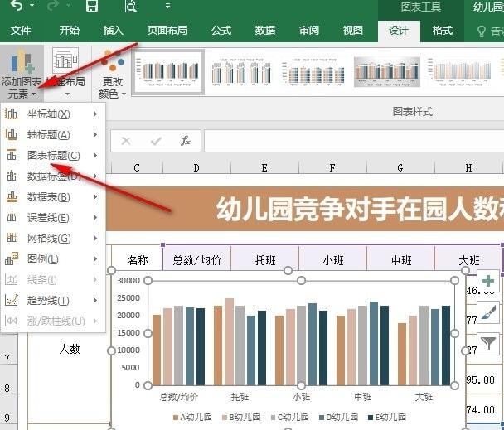Open the Change Colors dropdown
Screen dimensions: 504x430
112,74
